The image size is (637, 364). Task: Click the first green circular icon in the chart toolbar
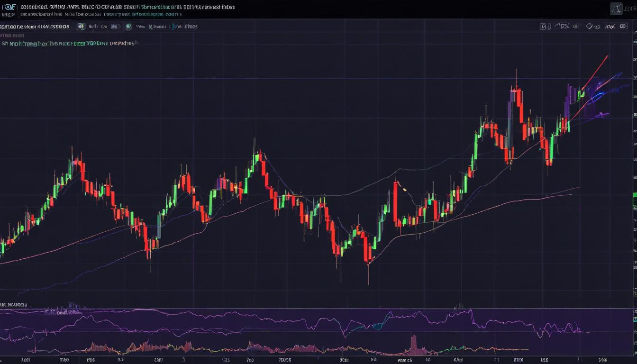[81, 27]
